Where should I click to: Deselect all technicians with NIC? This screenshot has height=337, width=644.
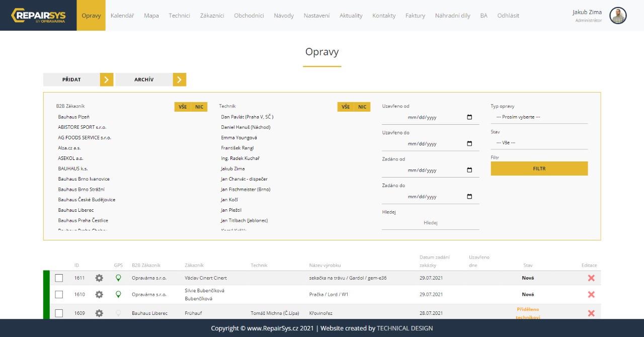click(362, 107)
